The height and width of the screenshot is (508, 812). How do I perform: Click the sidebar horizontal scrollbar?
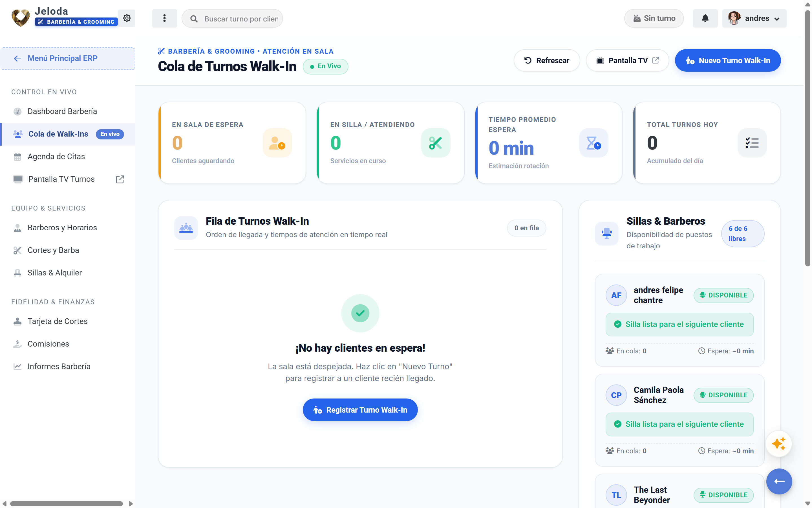click(67, 504)
